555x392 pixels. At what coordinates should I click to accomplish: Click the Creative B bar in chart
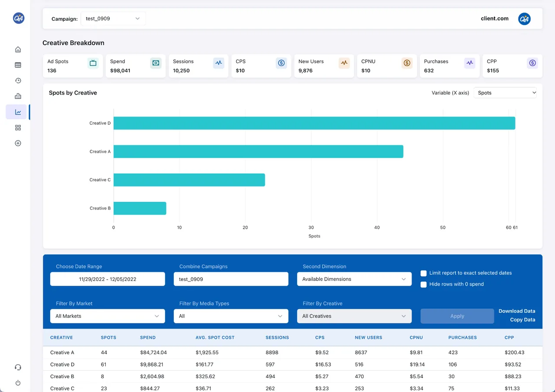140,208
